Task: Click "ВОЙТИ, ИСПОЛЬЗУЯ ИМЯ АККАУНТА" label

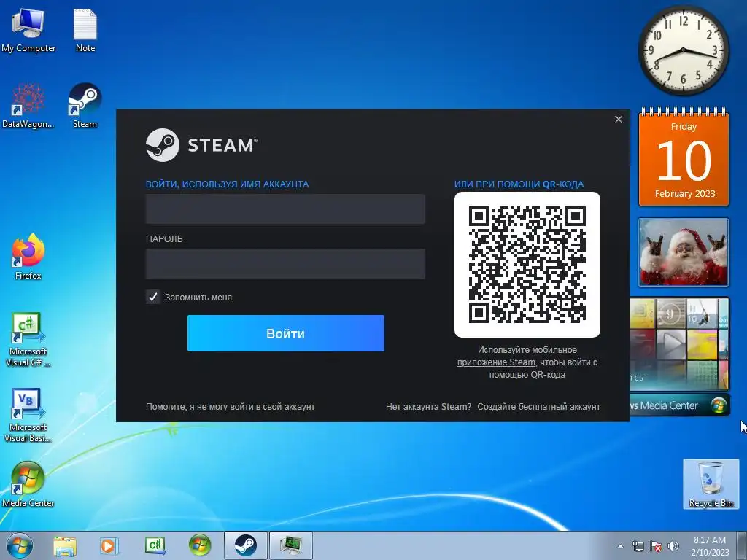Action: click(228, 184)
